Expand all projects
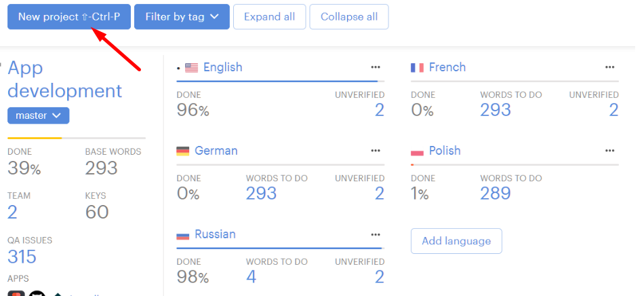 (269, 17)
